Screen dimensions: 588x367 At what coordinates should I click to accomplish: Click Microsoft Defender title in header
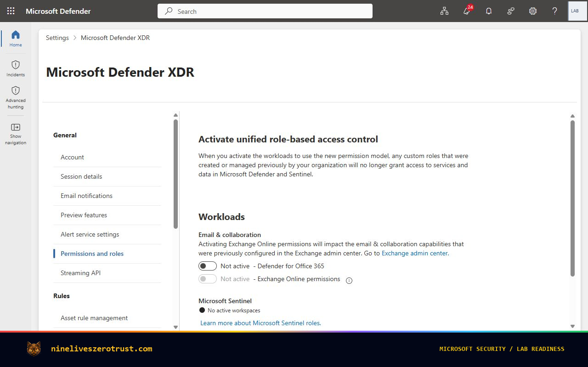tap(58, 11)
